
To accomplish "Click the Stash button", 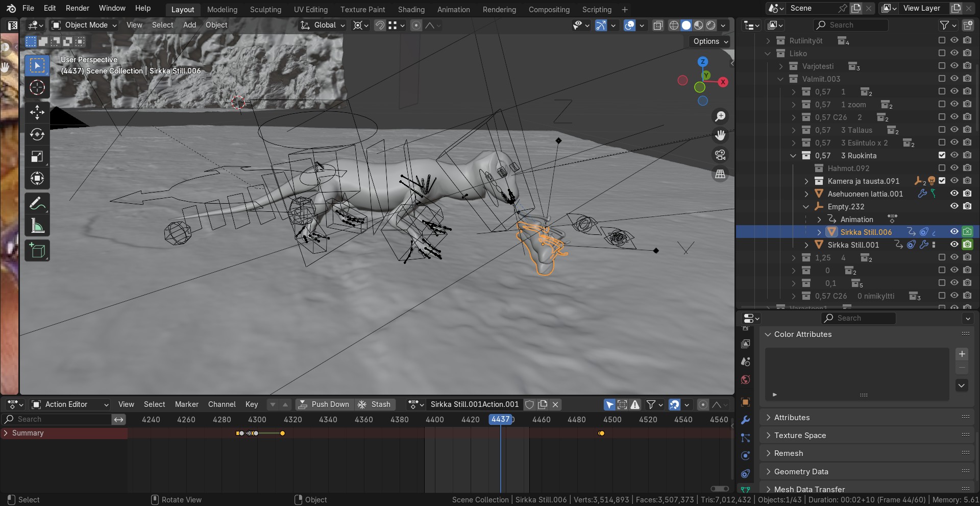I will [x=374, y=404].
